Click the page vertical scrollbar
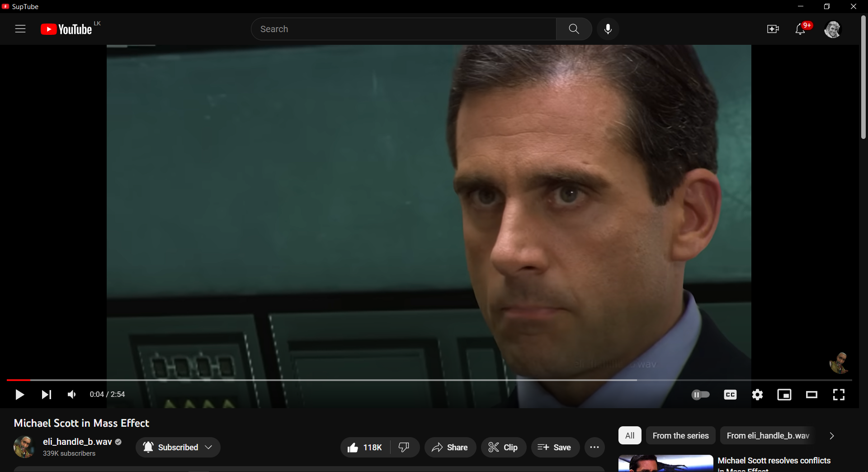The image size is (868, 472). (863, 77)
